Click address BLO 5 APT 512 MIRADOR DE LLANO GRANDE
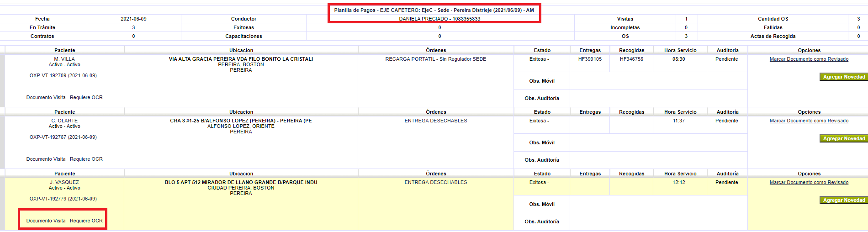 point(241,183)
